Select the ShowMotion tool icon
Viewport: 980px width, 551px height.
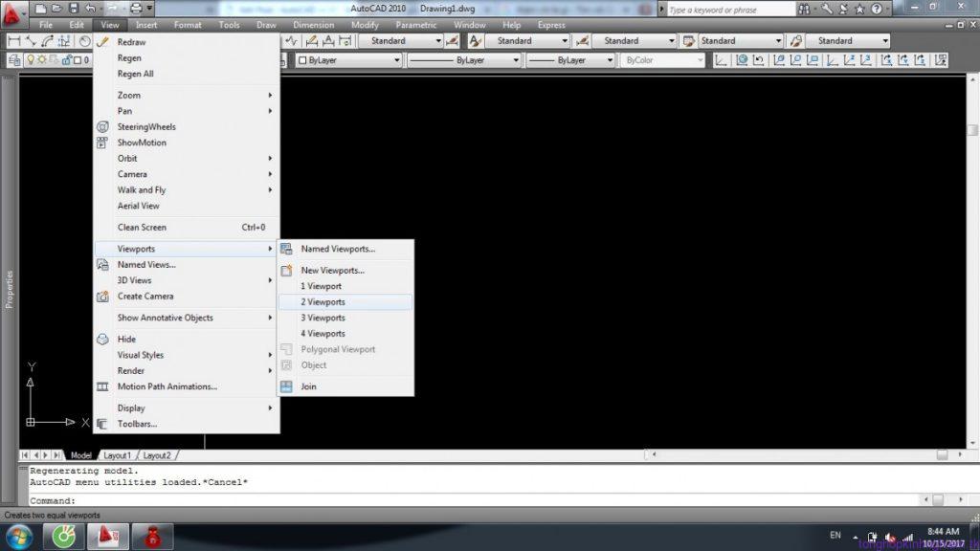point(102,142)
